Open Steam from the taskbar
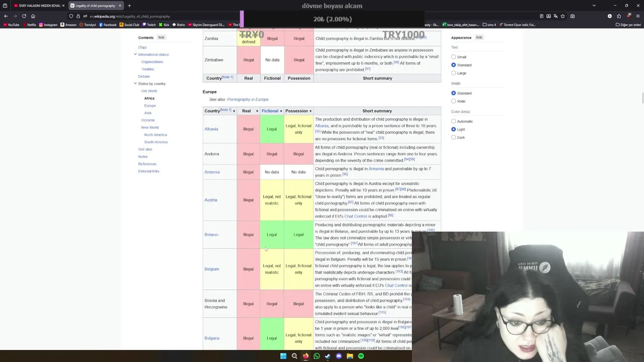This screenshot has width=644, height=362. [328, 356]
